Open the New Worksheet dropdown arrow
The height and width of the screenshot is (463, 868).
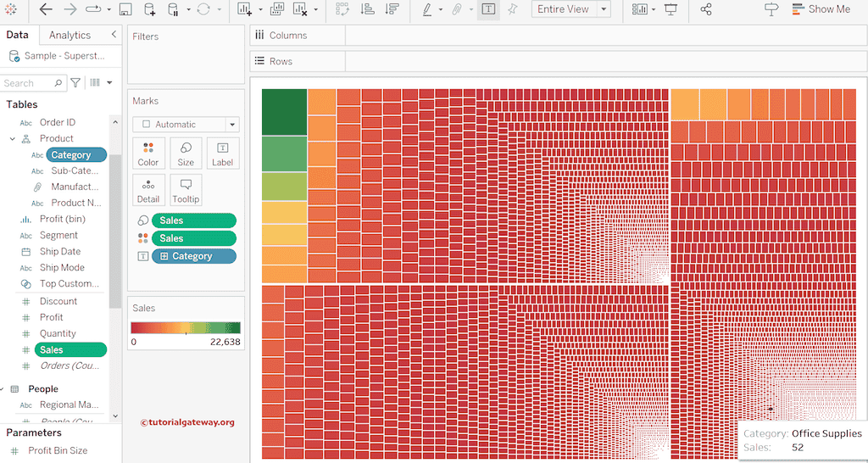[x=259, y=10]
